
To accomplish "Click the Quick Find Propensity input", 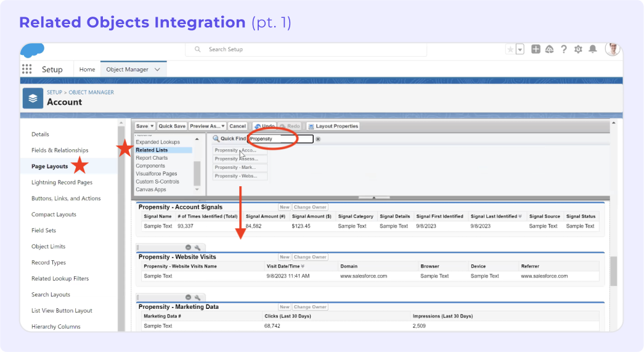I will (x=281, y=139).
